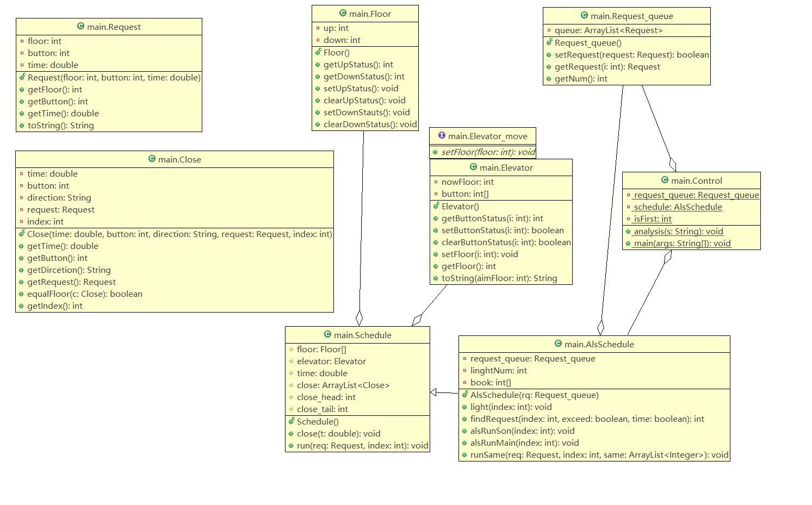The width and height of the screenshot is (812, 505).
Task: Click the schedule: AlsSchedule field
Action: tap(678, 207)
